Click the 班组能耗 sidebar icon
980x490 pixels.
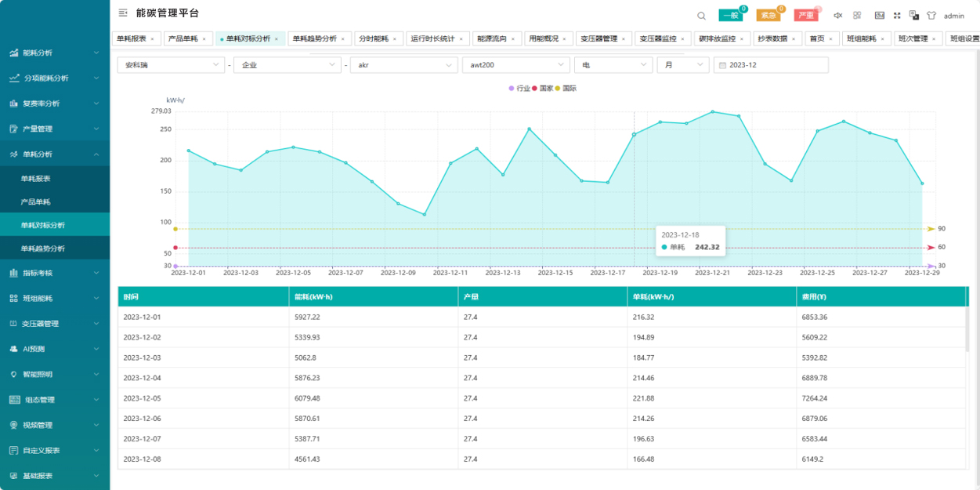click(13, 299)
